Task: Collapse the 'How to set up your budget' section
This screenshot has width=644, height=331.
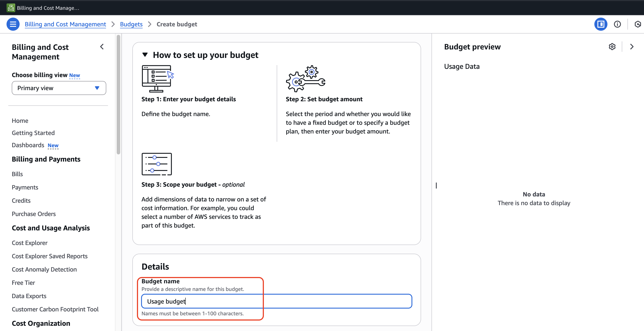Action: [145, 55]
